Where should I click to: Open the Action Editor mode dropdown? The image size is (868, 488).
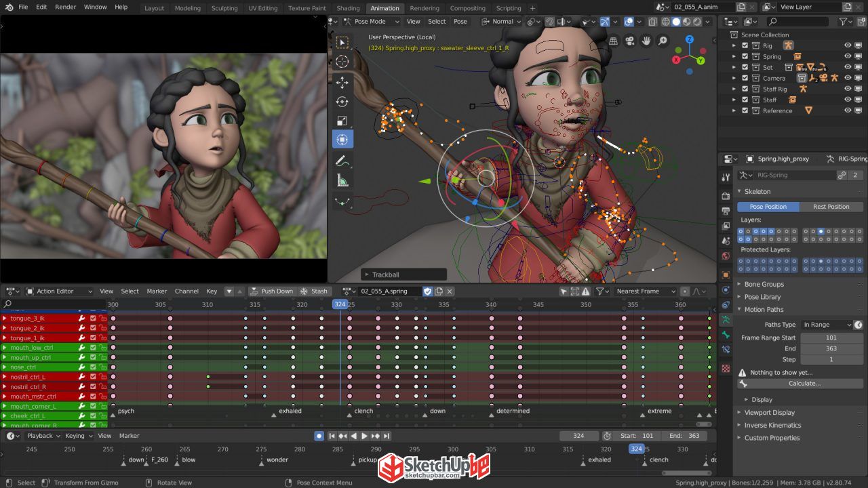(x=59, y=291)
